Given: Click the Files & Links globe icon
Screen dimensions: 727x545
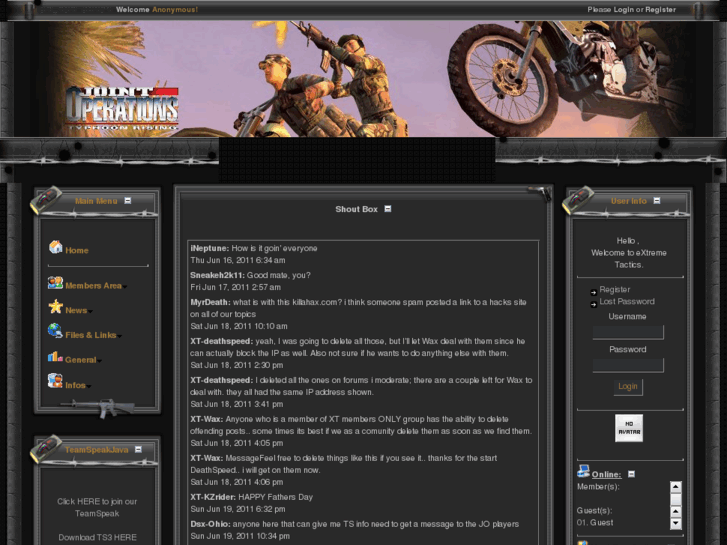Looking at the screenshot, I should click(55, 331).
